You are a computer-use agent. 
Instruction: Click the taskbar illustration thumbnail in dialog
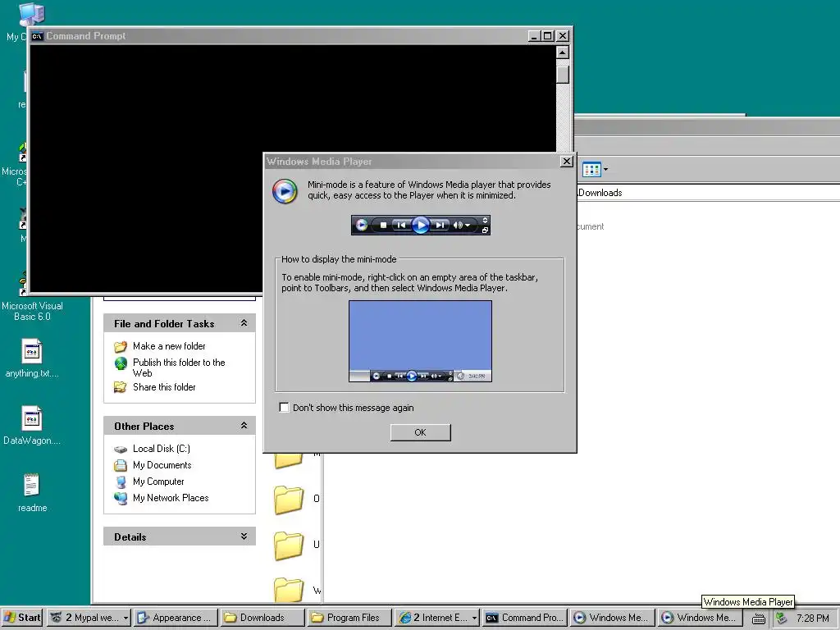point(421,341)
